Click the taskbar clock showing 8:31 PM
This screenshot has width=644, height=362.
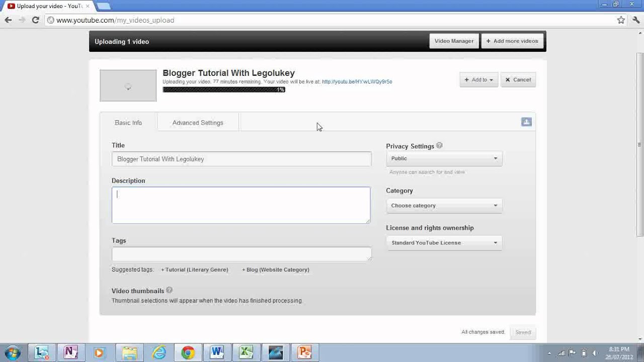(619, 353)
